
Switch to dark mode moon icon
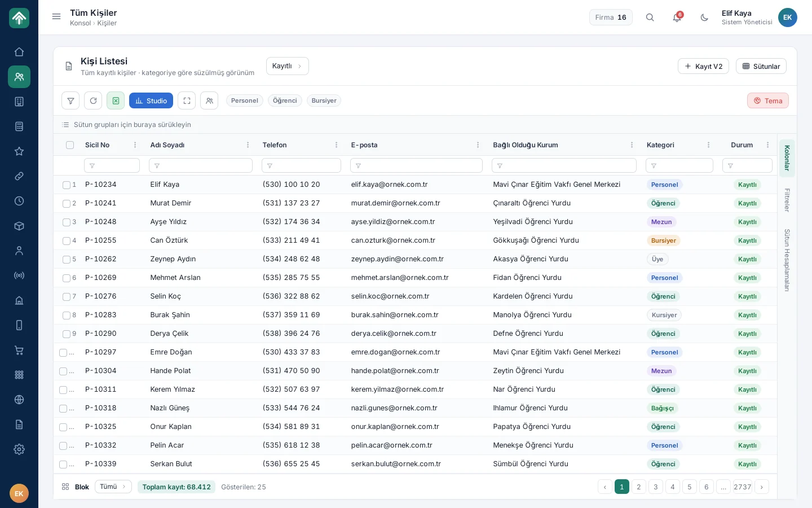(x=704, y=17)
